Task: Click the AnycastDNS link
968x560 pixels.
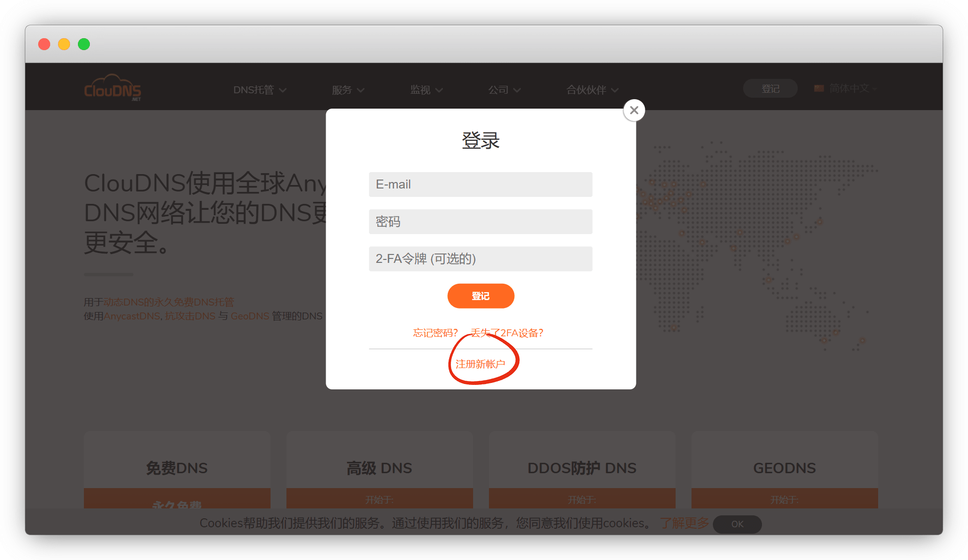Action: point(132,316)
